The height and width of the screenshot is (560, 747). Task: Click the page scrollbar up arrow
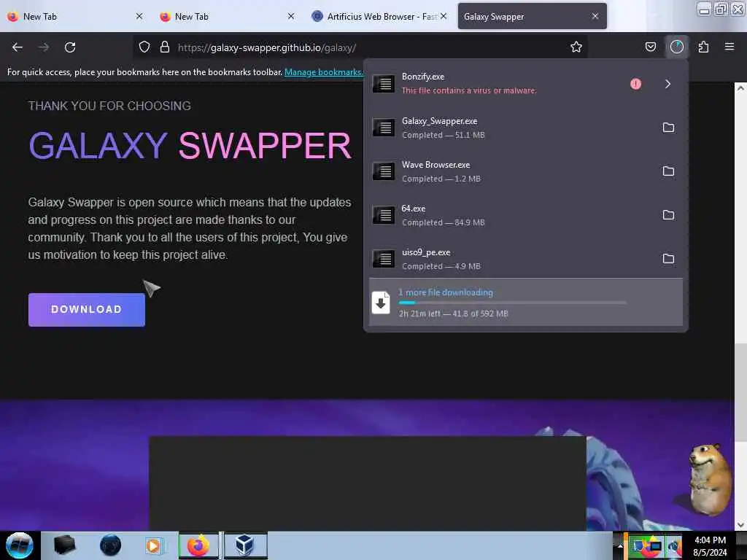tap(740, 88)
